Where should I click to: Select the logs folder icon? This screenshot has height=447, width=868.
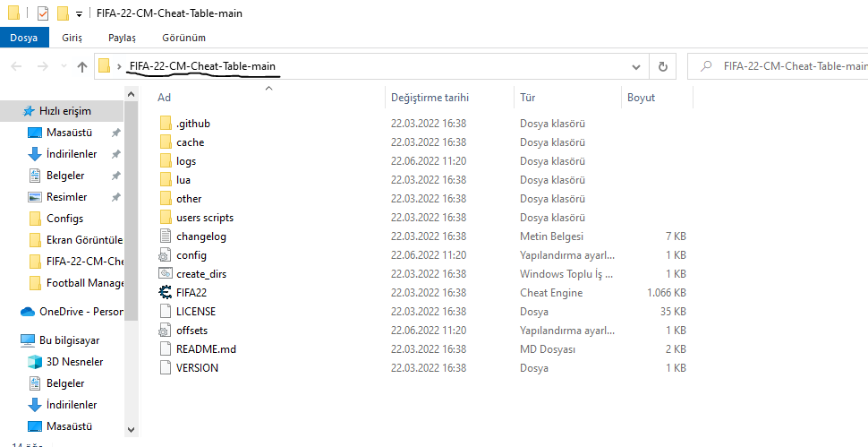coord(166,161)
